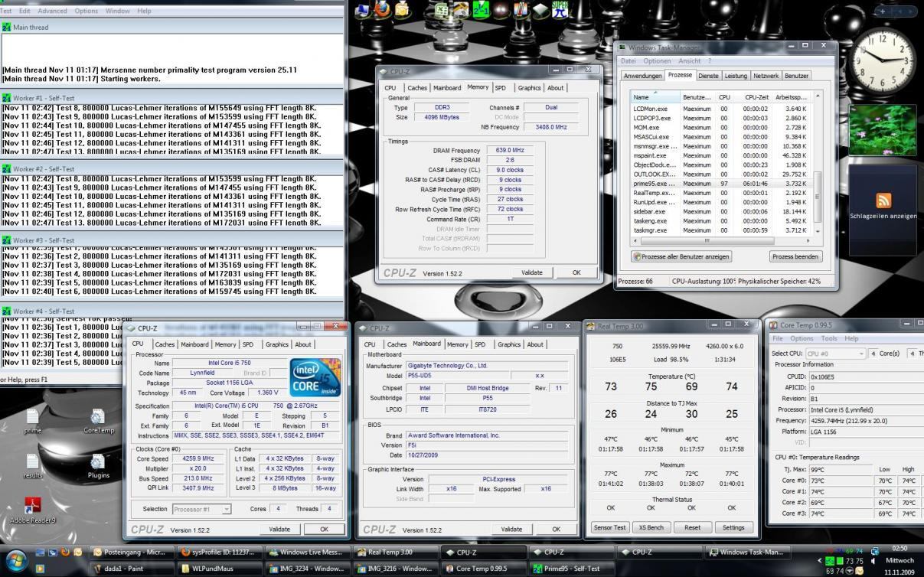Click Validate in the Memory CPU-Z window
The width and height of the screenshot is (924, 577).
(532, 272)
